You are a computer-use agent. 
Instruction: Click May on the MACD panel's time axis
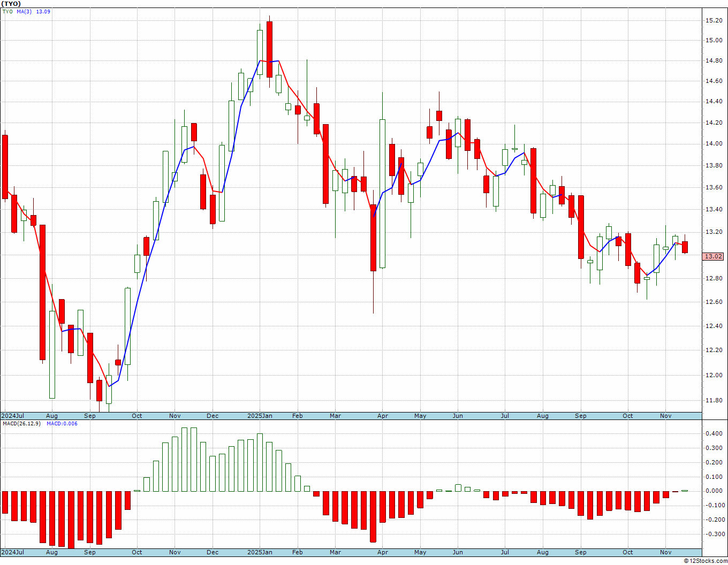tap(420, 552)
